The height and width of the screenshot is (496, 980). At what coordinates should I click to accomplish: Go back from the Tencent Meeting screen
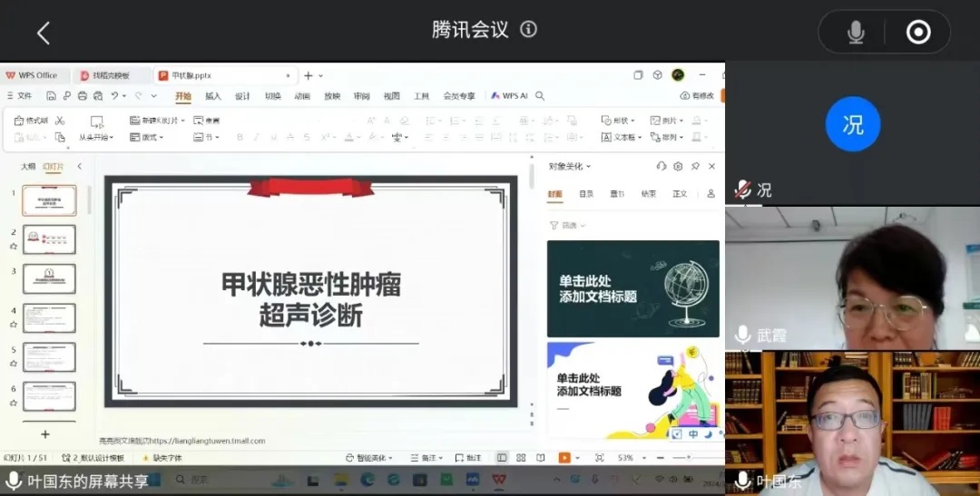[x=44, y=33]
